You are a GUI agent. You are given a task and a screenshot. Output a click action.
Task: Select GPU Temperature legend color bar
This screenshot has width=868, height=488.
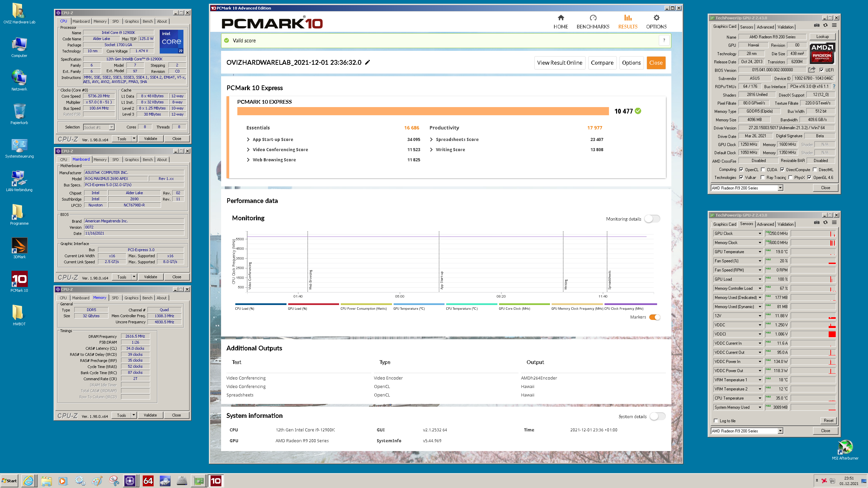(x=419, y=304)
